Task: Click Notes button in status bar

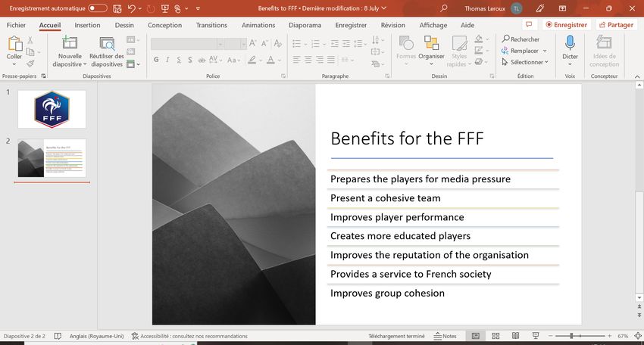Action: point(445,336)
